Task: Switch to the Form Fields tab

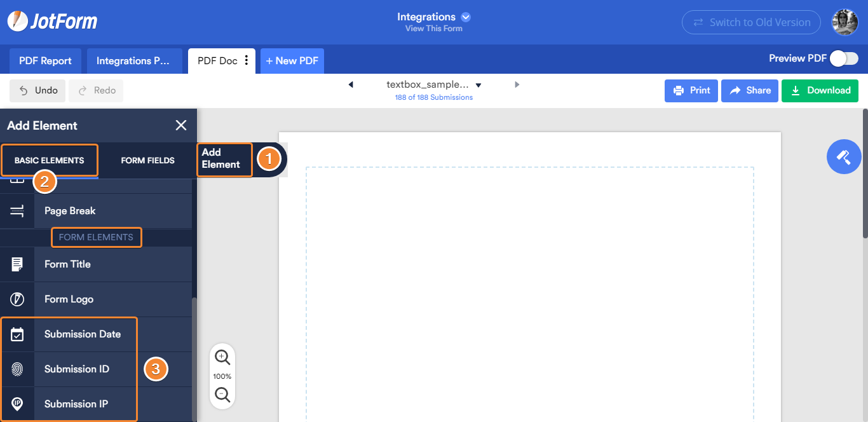Action: point(147,160)
